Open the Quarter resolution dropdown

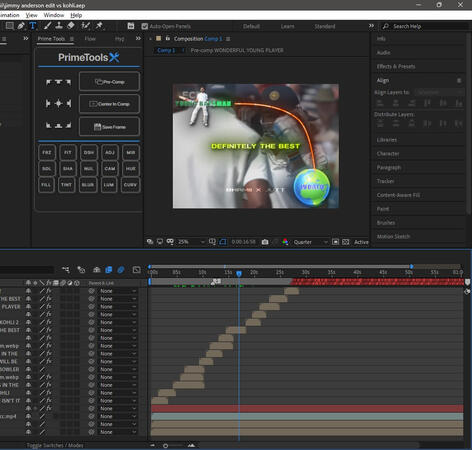(x=310, y=242)
